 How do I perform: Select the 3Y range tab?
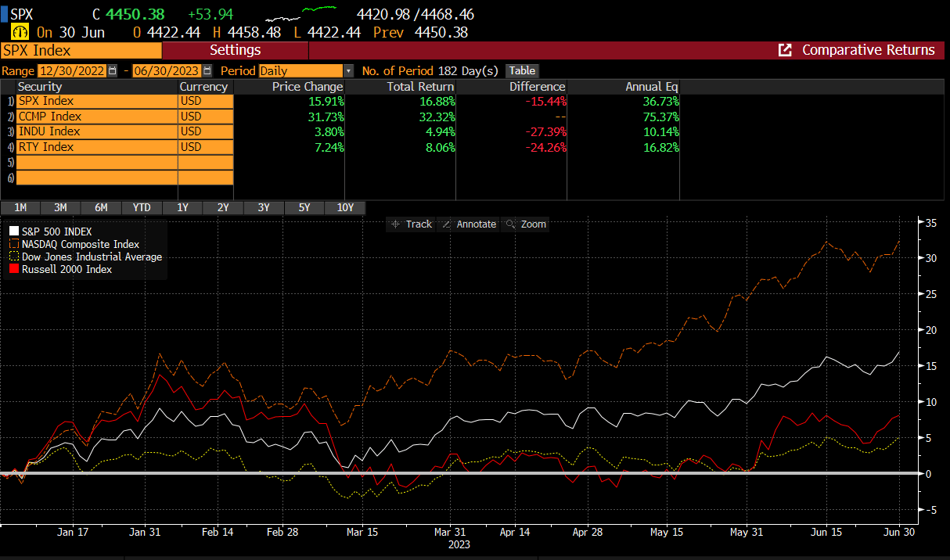coord(264,207)
